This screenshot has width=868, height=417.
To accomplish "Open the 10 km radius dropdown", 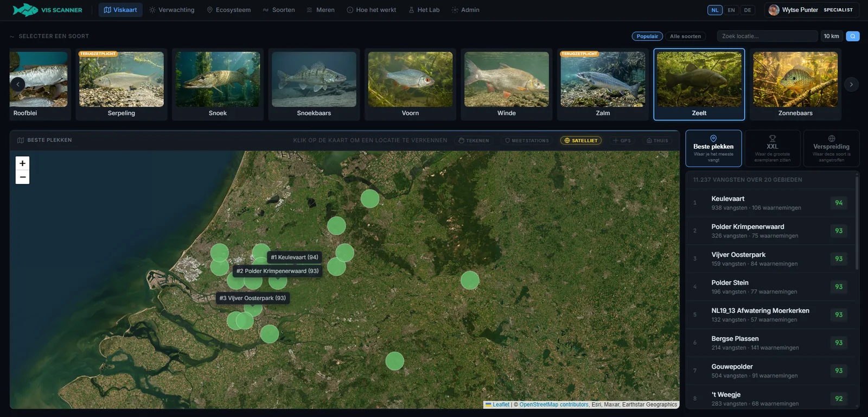I will pyautogui.click(x=831, y=36).
